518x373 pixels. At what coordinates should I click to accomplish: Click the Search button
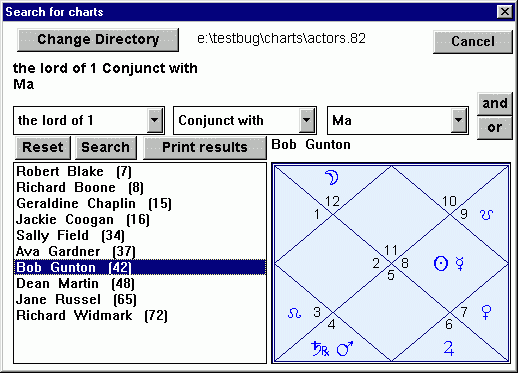(x=106, y=147)
